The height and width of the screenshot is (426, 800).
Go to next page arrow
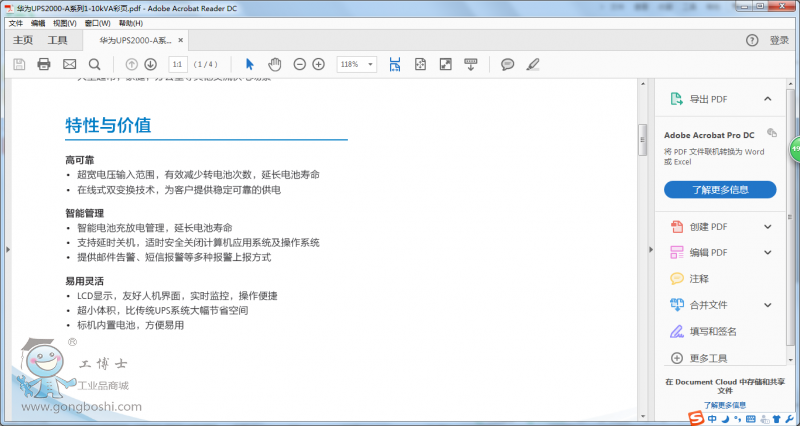pos(150,64)
